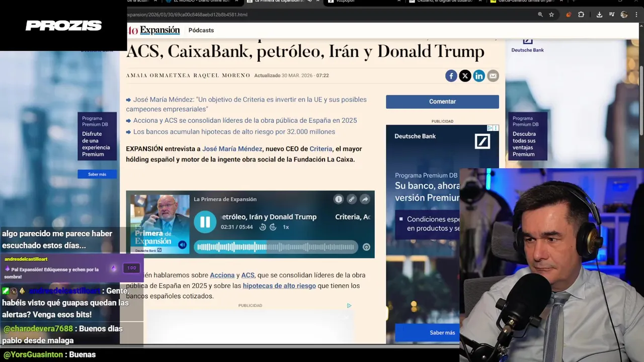This screenshot has height=362, width=644.
Task: Rewind the podcast 15 seconds
Action: [263, 227]
